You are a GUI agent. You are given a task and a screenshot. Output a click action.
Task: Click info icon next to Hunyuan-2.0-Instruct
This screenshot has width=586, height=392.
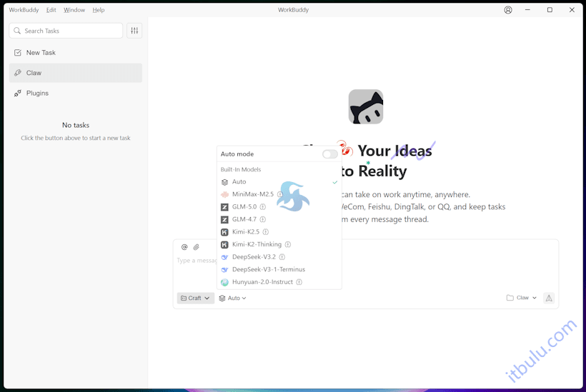pos(299,282)
